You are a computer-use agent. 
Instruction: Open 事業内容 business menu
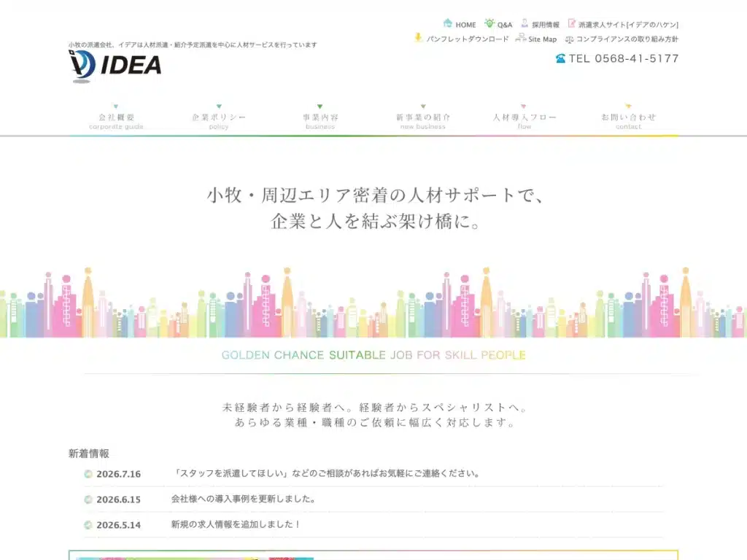pos(320,121)
